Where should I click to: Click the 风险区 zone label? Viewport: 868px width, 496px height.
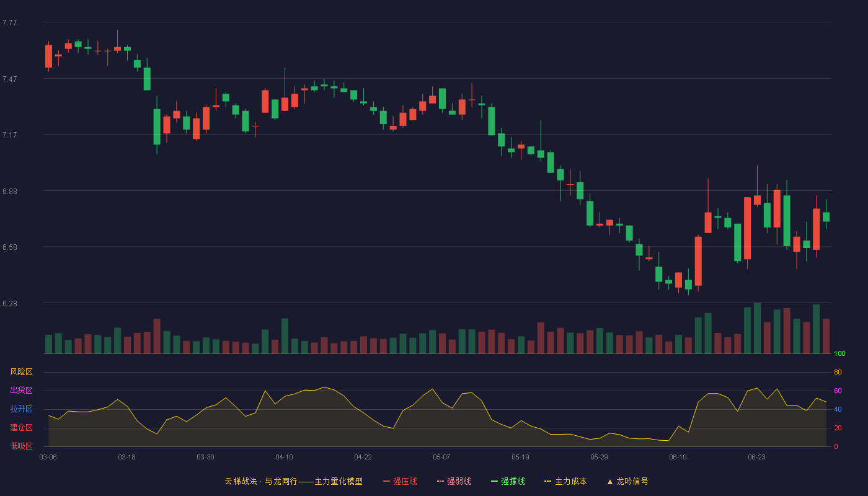(x=21, y=372)
